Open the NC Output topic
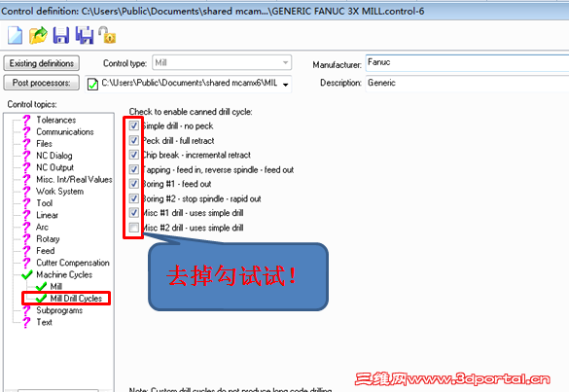Viewport: 569px width, 392px height. tap(54, 167)
